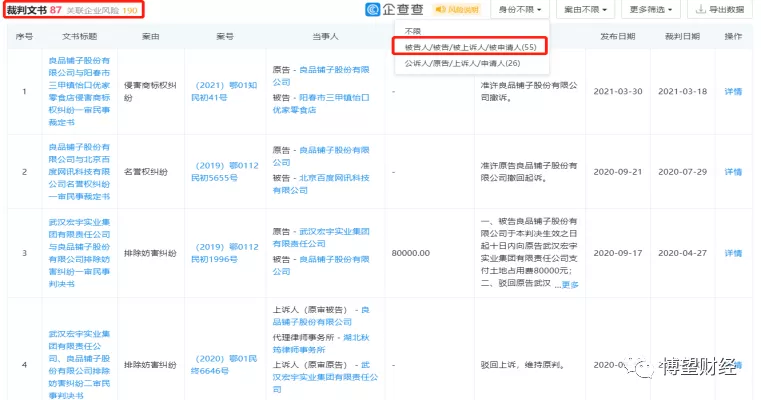Open appellant 武汉宏宇实业集团有限责任公司 in row 4
This screenshot has width=761, height=400.
(x=325, y=377)
